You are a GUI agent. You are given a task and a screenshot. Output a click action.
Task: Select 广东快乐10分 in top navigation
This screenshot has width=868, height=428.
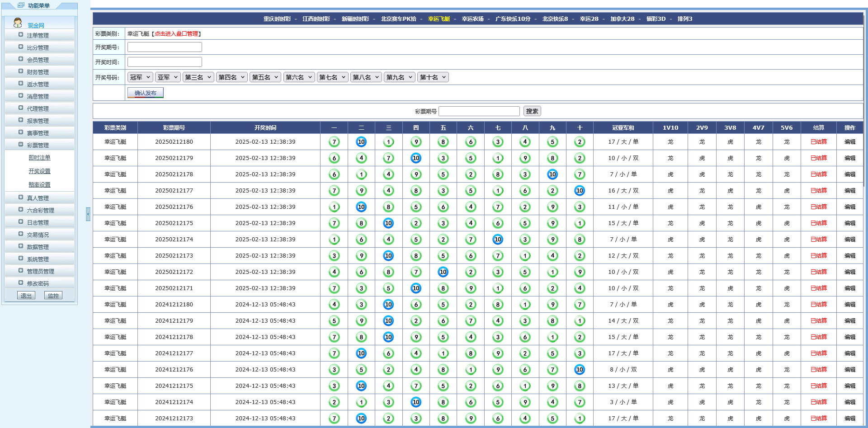pyautogui.click(x=513, y=19)
